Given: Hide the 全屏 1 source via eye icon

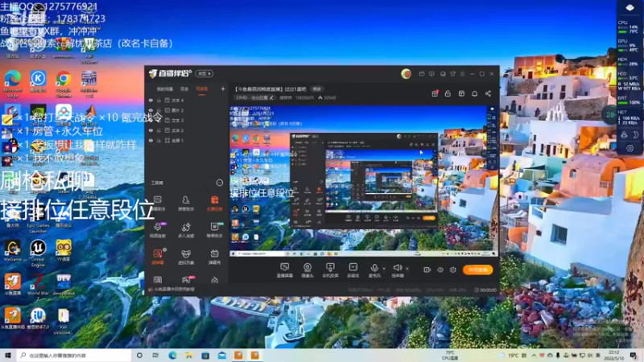Looking at the screenshot, I should click(x=151, y=140).
